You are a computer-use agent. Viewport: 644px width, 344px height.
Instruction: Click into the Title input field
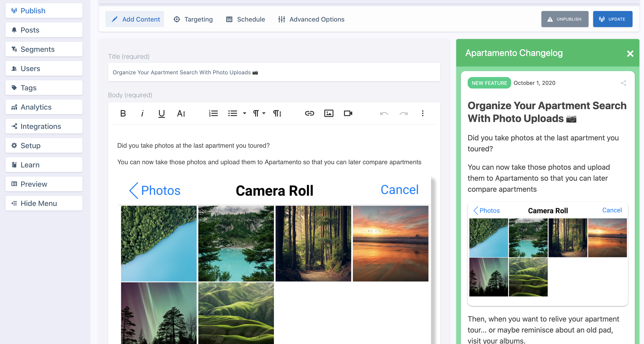tap(274, 72)
